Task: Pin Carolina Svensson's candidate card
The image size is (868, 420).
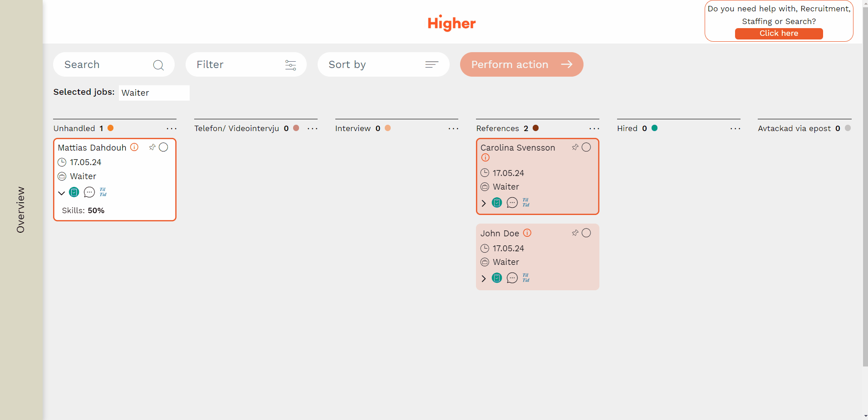Action: [x=575, y=147]
